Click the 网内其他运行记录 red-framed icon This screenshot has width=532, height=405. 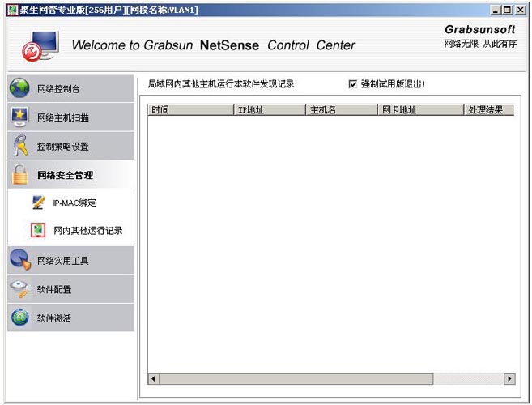[x=38, y=230]
